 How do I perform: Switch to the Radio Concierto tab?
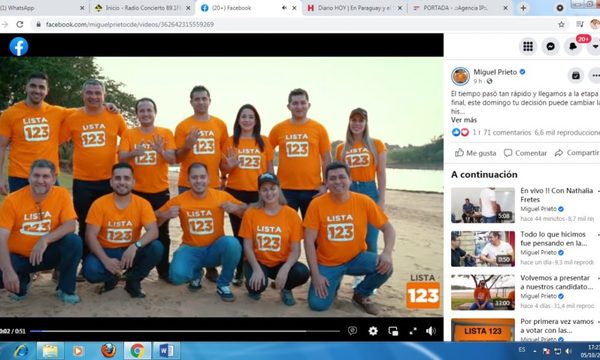(142, 8)
